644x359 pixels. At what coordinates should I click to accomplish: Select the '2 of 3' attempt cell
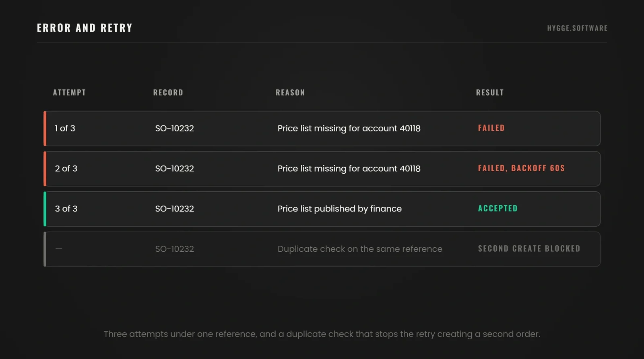point(66,168)
